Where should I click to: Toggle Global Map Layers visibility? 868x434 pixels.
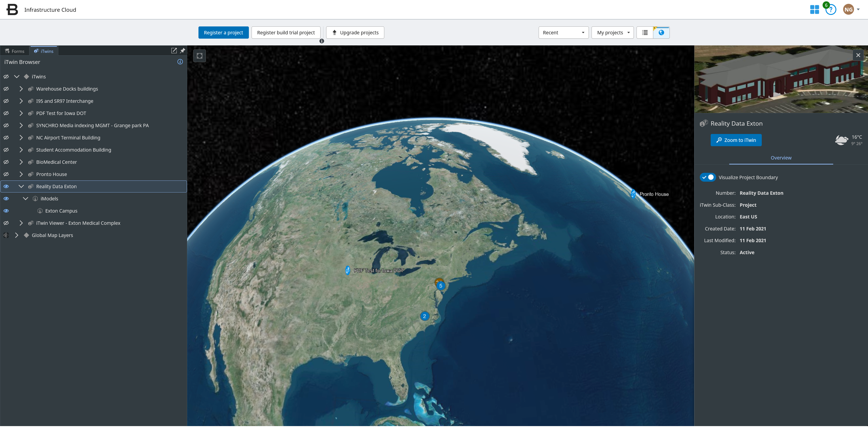6,235
